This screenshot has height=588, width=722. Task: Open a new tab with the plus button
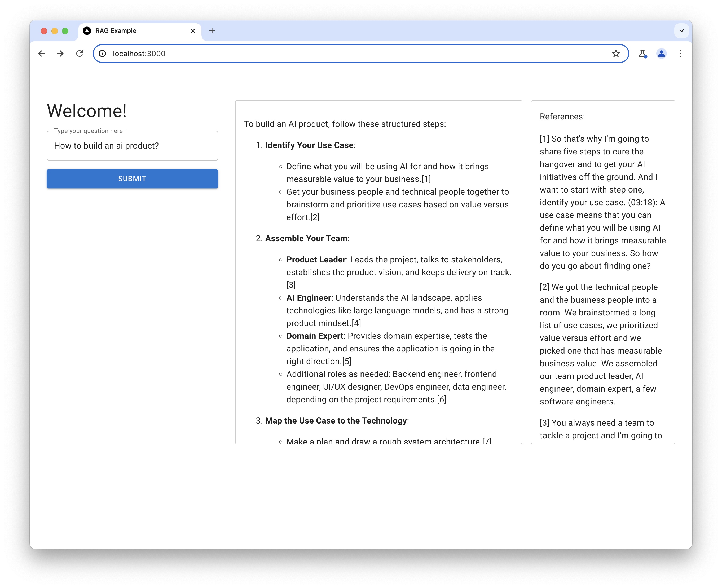pyautogui.click(x=212, y=30)
